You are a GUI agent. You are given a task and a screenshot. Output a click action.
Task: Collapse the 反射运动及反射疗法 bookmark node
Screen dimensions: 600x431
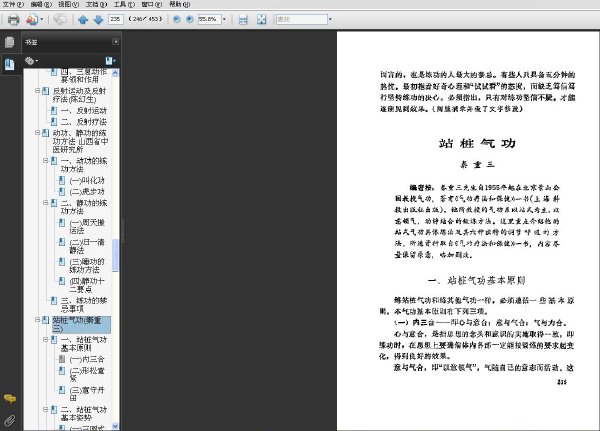tap(37, 91)
